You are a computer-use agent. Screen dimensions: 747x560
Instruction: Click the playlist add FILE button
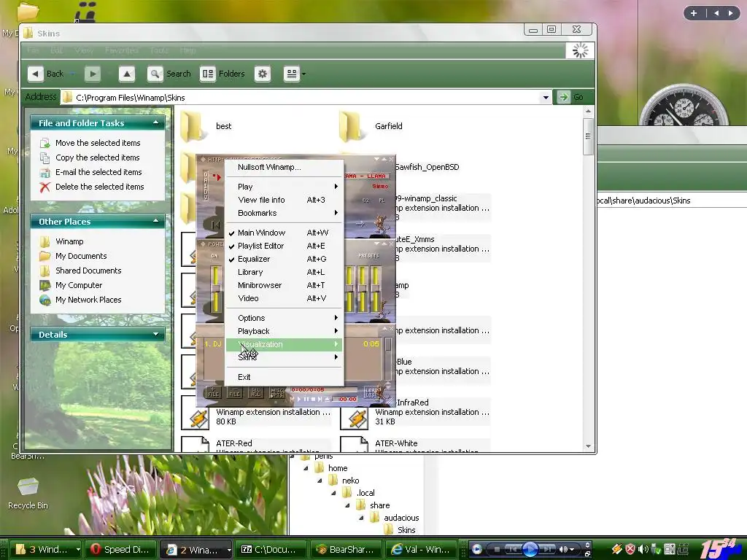(213, 392)
